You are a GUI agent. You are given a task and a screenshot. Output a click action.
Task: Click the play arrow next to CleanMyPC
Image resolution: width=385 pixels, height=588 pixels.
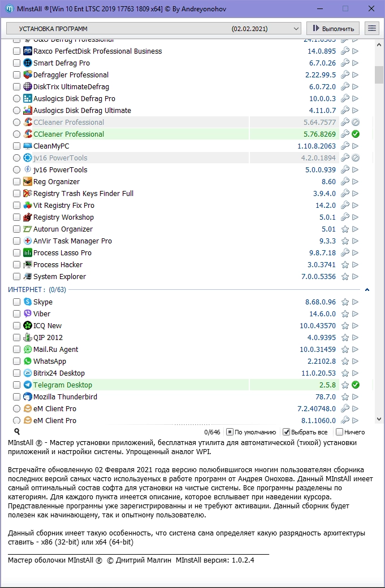coord(356,146)
